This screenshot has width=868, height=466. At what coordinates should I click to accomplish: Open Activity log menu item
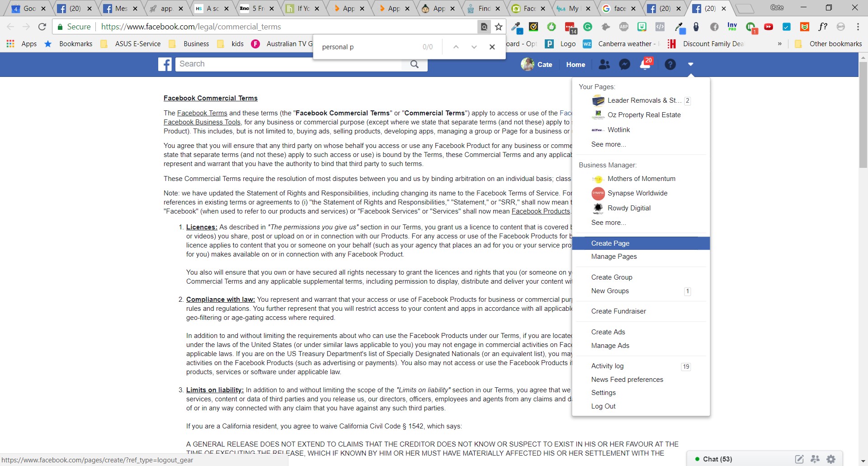[641, 366]
